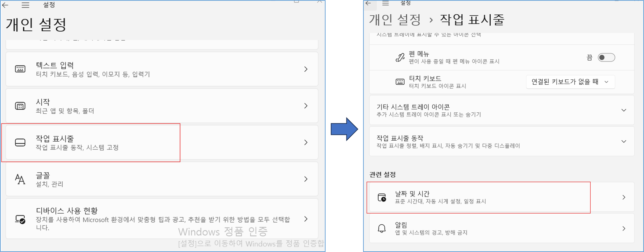This screenshot has width=644, height=252.
Task: Click the bell icon beside 알림
Action: tap(382, 228)
